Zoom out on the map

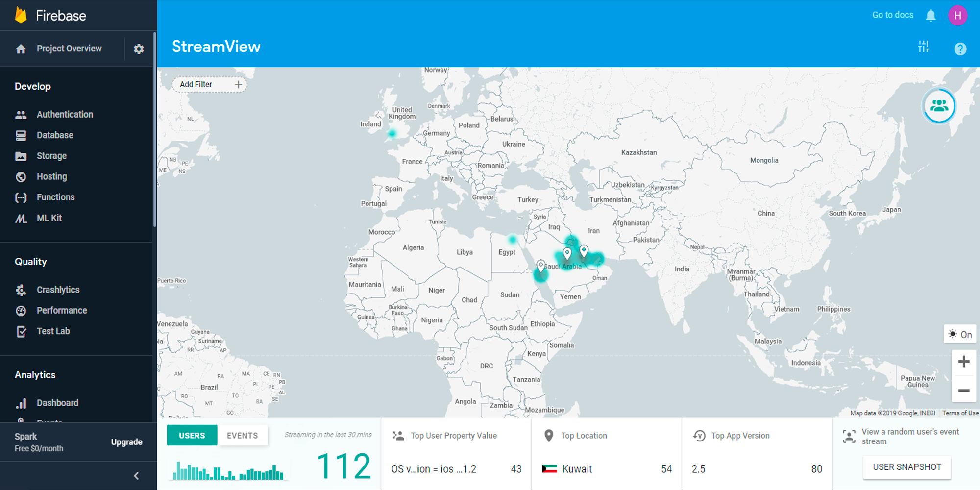coord(963,391)
